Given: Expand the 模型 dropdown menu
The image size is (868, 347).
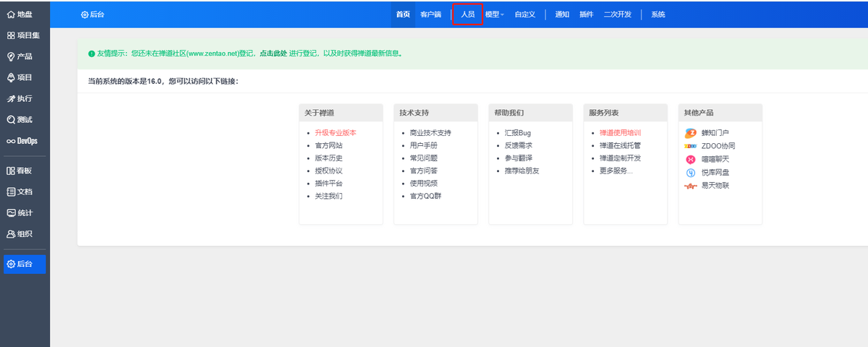Looking at the screenshot, I should (495, 14).
